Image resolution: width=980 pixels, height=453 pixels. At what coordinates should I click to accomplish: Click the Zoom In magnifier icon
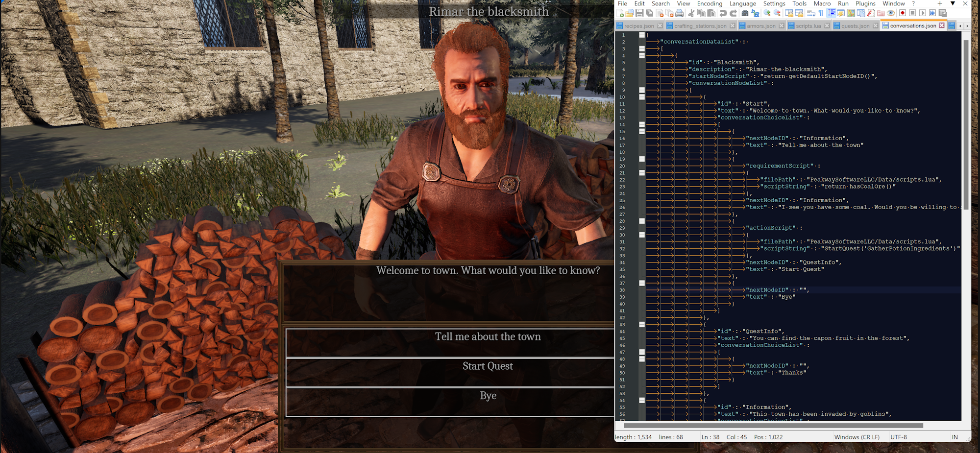coord(767,13)
